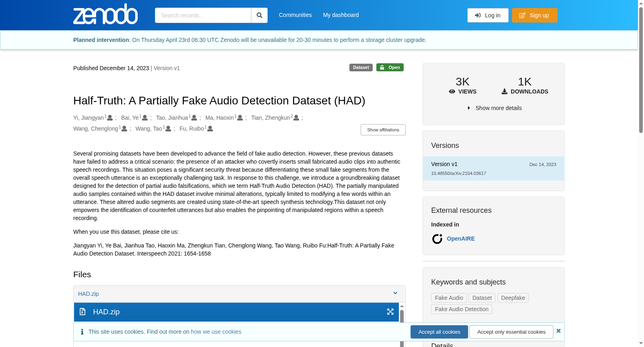Open Bai, Ye's profile icon

[x=145, y=118]
